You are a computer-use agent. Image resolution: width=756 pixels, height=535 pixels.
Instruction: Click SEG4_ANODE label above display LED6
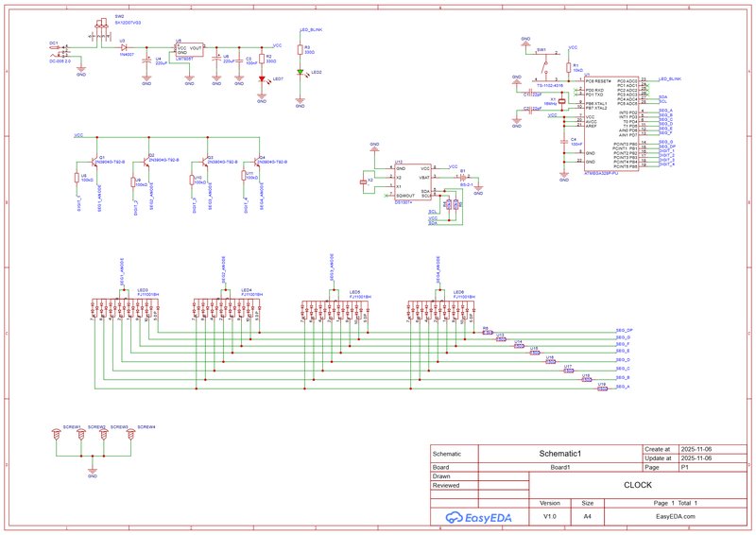(x=438, y=269)
